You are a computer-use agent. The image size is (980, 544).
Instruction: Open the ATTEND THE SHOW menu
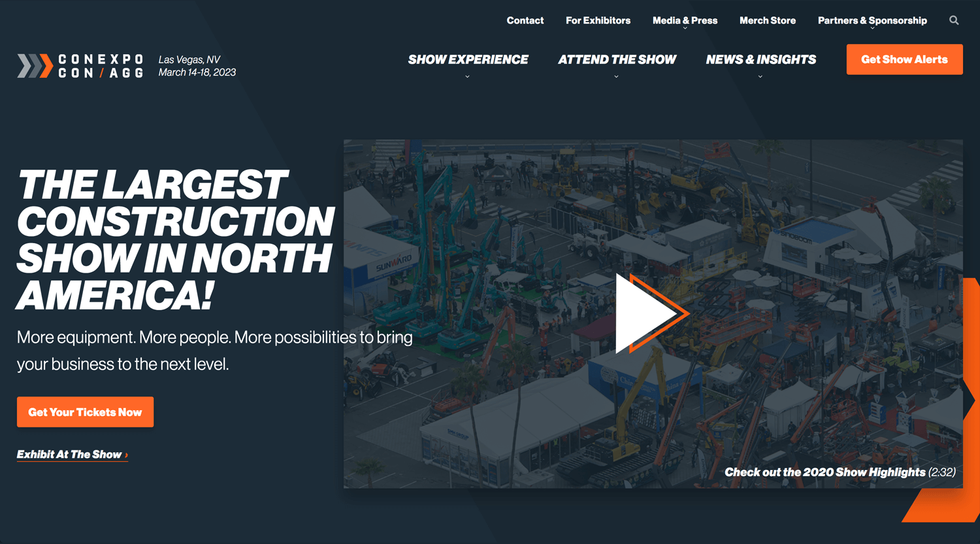coord(617,59)
